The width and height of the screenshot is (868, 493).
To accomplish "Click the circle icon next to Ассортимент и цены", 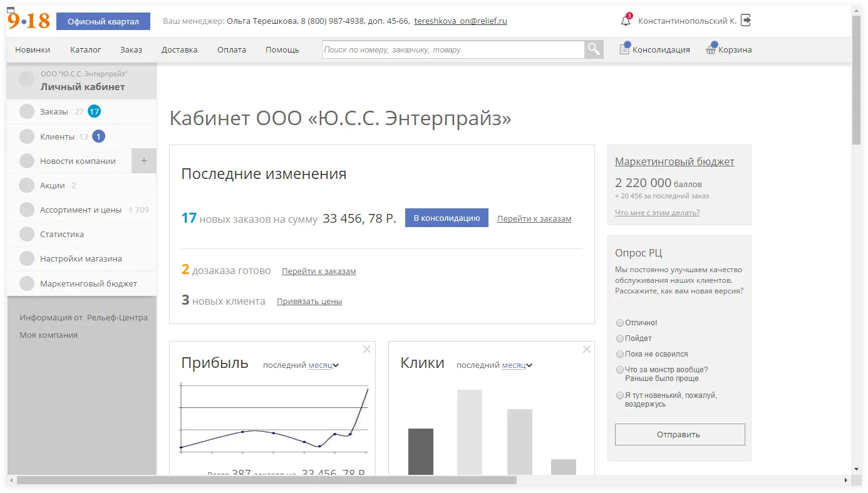I will [x=27, y=210].
